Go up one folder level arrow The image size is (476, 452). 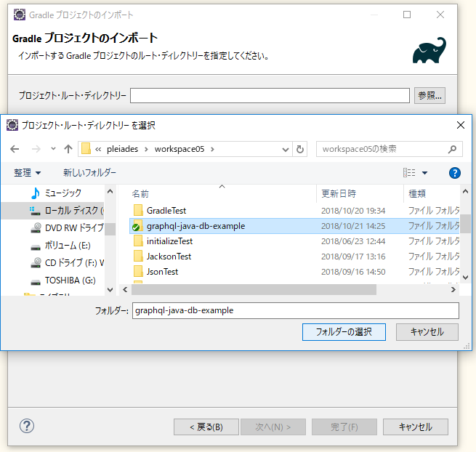[x=68, y=149]
